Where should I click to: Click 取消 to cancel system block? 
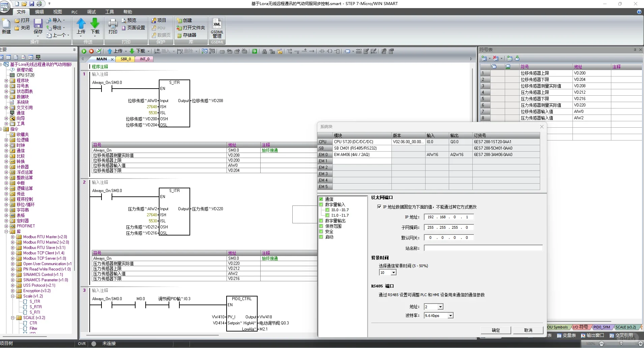point(528,330)
